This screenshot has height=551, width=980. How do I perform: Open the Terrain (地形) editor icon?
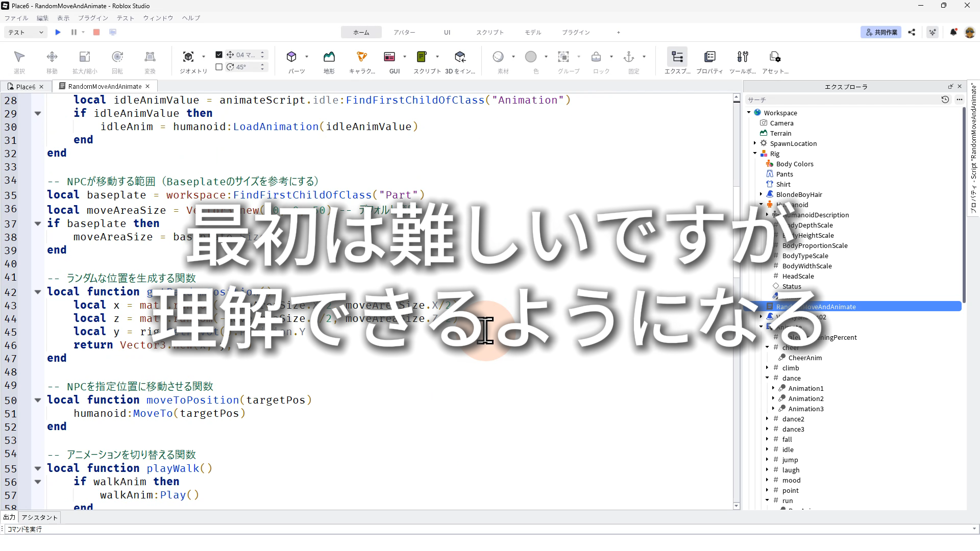tap(329, 57)
